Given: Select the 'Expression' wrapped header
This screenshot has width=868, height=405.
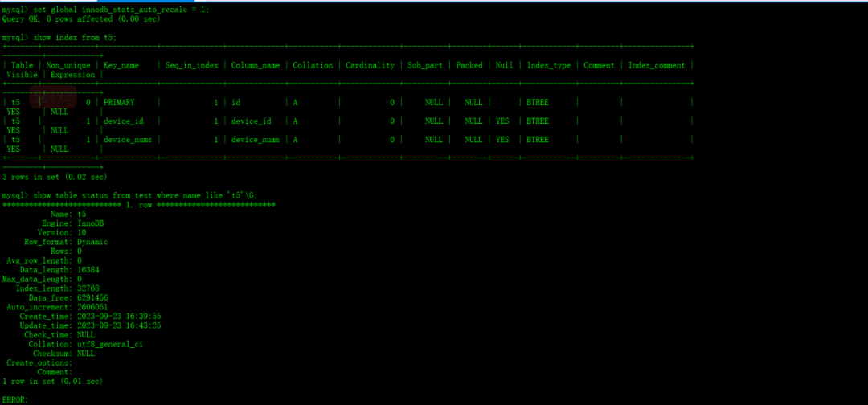Looking at the screenshot, I should pyautogui.click(x=72, y=75).
